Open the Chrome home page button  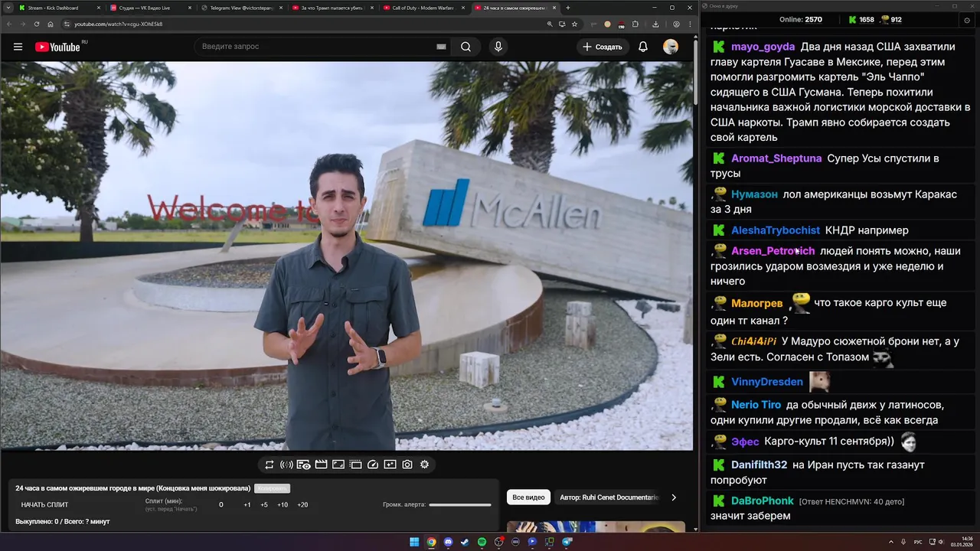[51, 24]
